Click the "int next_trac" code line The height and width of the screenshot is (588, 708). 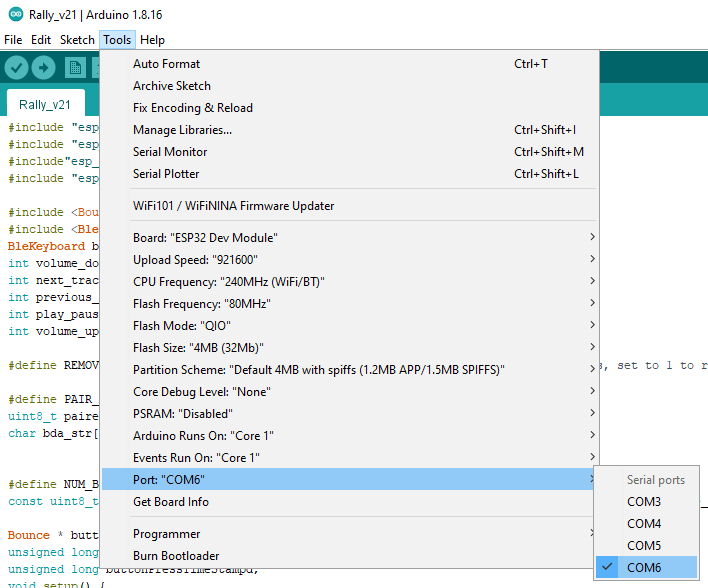click(x=53, y=280)
